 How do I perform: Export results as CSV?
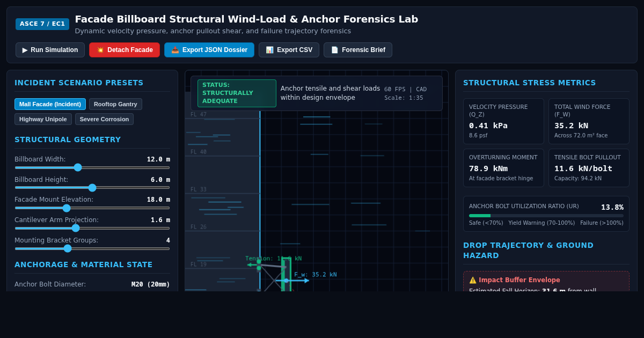click(289, 50)
